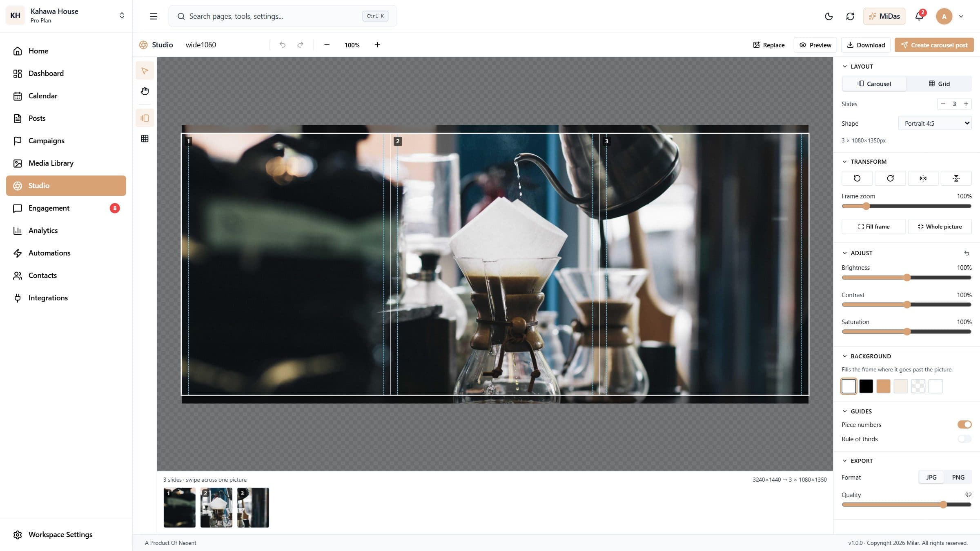Open the Kahawa House workspace switcher
The image size is (980, 551).
pyautogui.click(x=66, y=16)
